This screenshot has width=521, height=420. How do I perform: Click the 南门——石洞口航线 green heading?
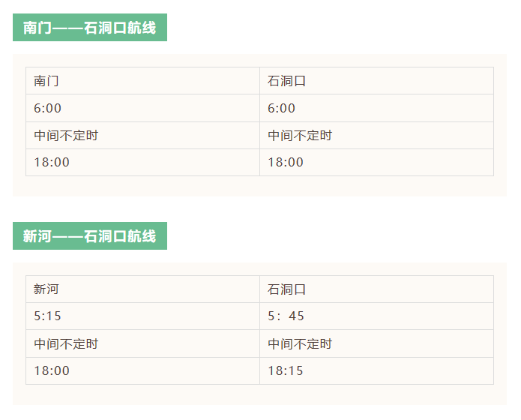tap(89, 28)
